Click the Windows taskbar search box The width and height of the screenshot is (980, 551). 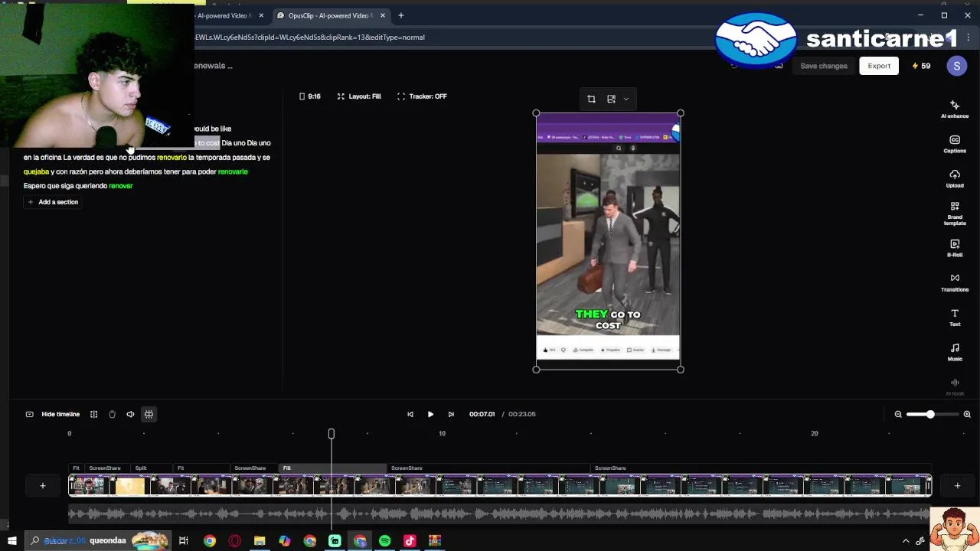96,541
